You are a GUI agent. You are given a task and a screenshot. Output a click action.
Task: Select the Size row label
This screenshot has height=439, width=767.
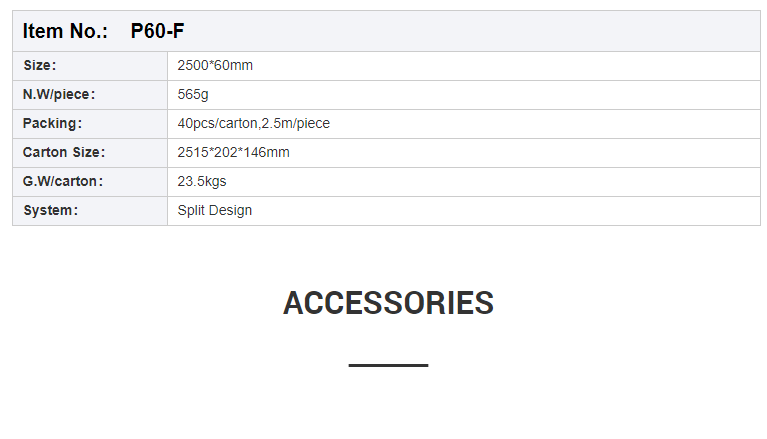point(40,65)
